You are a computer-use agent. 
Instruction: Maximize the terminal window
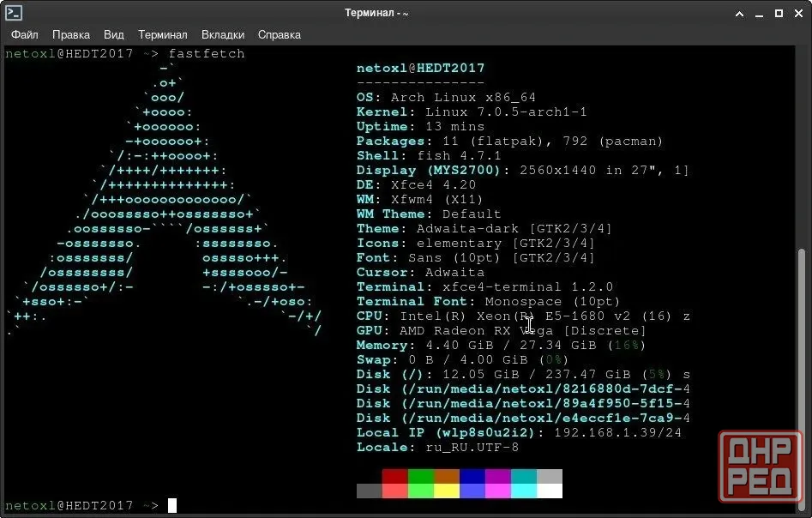(x=779, y=14)
